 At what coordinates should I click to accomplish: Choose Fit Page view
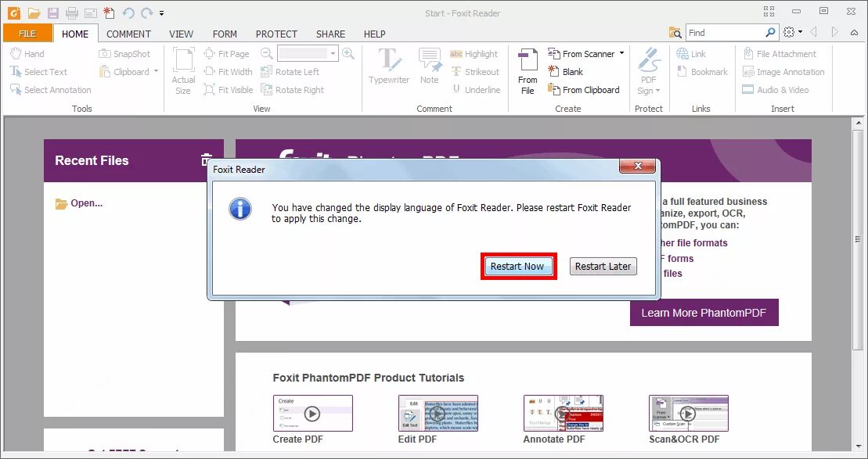click(x=226, y=54)
